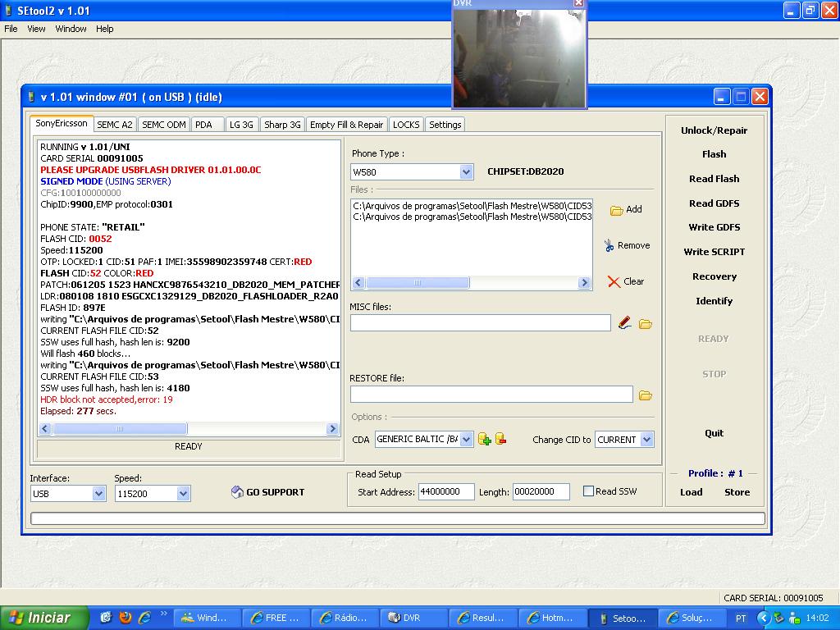Click the Remove file scissors icon
The width and height of the screenshot is (840, 630).
609,246
